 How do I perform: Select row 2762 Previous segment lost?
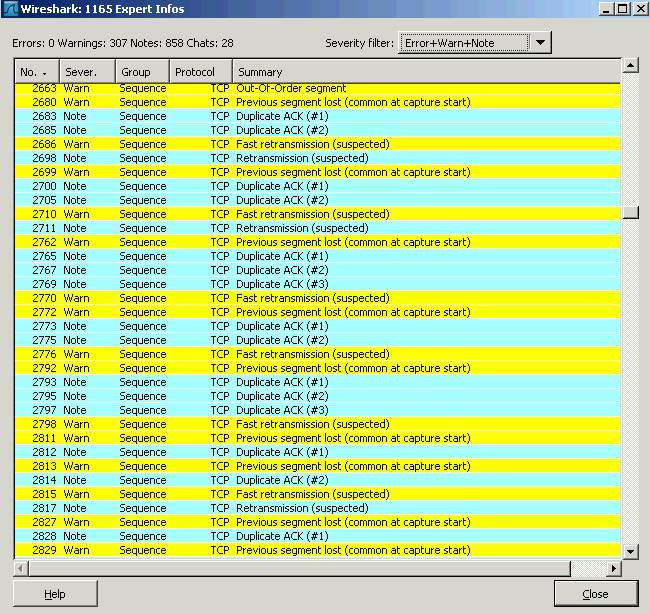click(318, 242)
